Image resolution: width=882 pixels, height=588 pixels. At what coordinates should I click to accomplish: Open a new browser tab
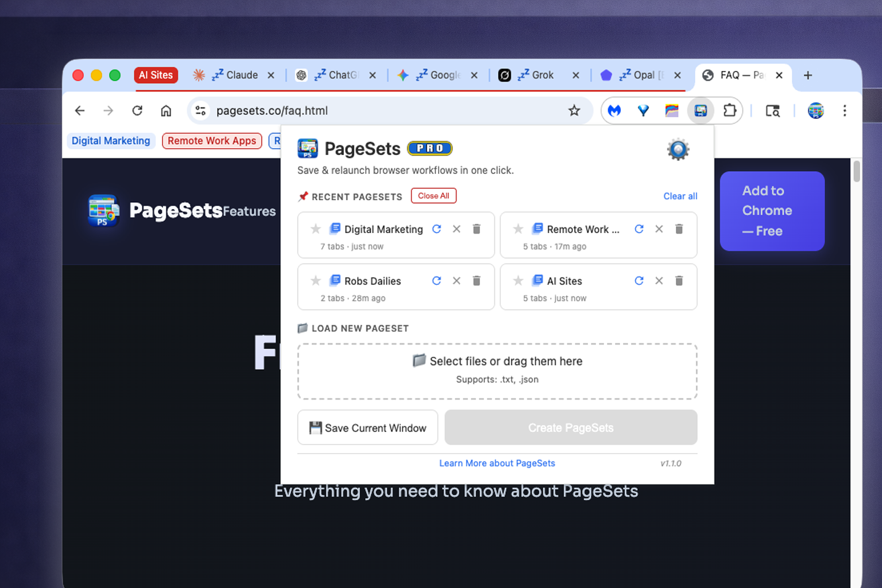[x=808, y=75]
